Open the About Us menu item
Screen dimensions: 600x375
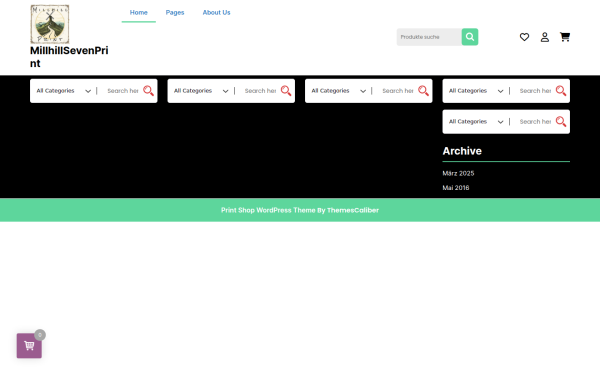tap(217, 12)
